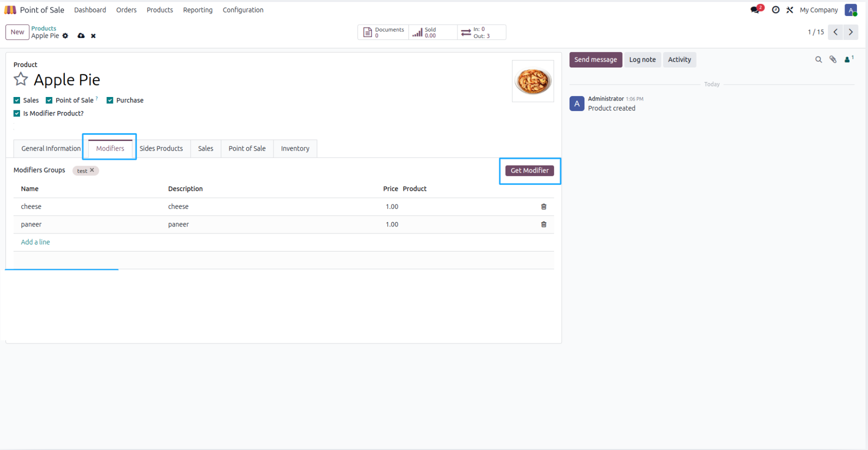Delete the cheese modifier line
Viewport: 868px width, 450px height.
click(x=543, y=206)
